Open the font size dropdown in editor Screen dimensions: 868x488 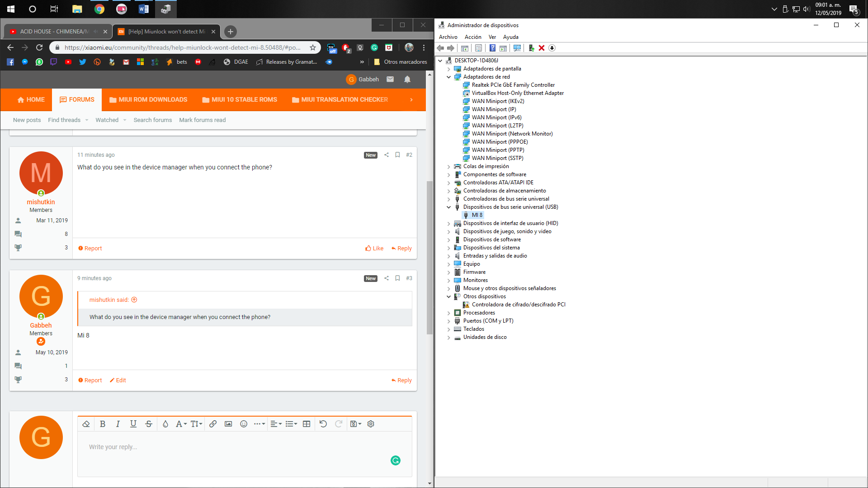pos(196,424)
